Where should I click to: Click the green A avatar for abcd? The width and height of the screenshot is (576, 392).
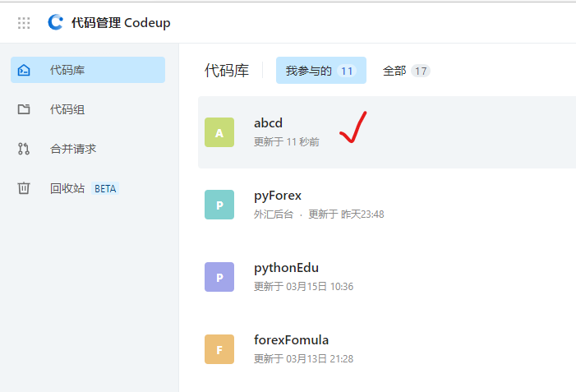pos(219,132)
